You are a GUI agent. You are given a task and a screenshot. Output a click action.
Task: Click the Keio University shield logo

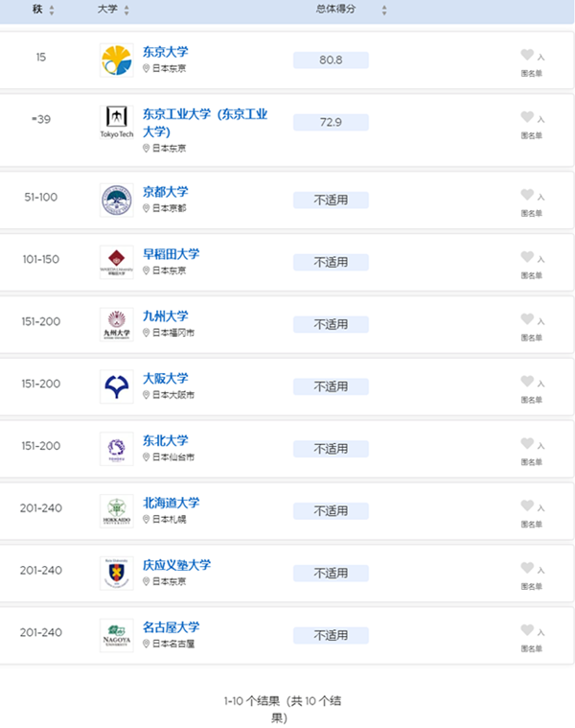116,574
